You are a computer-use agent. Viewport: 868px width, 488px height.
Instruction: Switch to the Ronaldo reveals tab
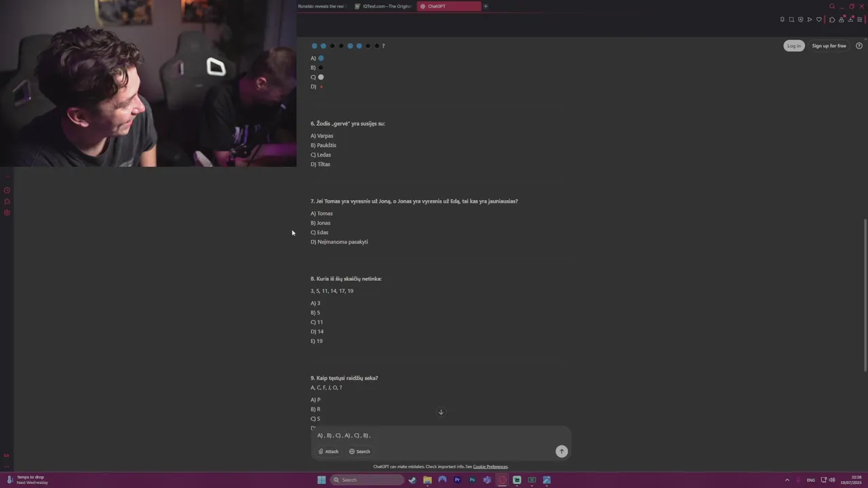point(322,6)
